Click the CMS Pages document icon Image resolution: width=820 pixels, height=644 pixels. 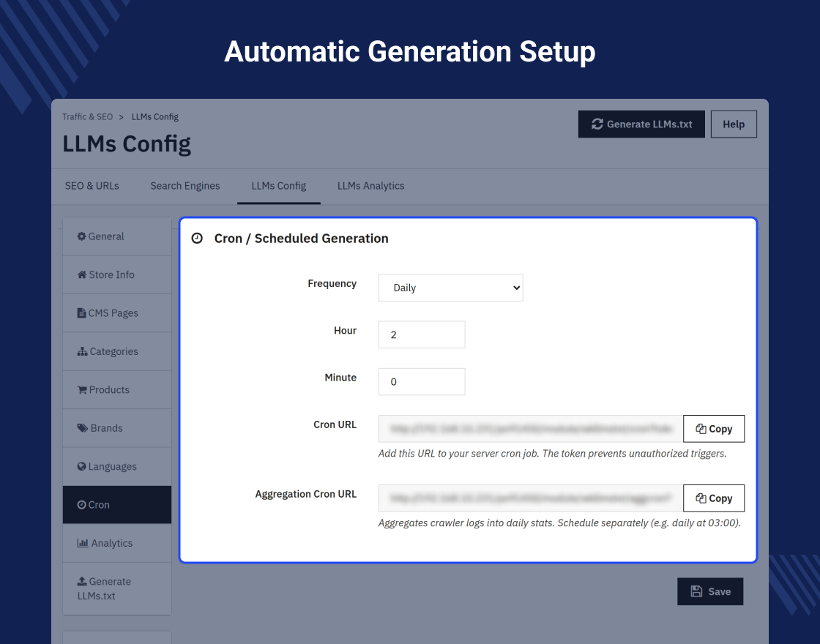coord(81,312)
